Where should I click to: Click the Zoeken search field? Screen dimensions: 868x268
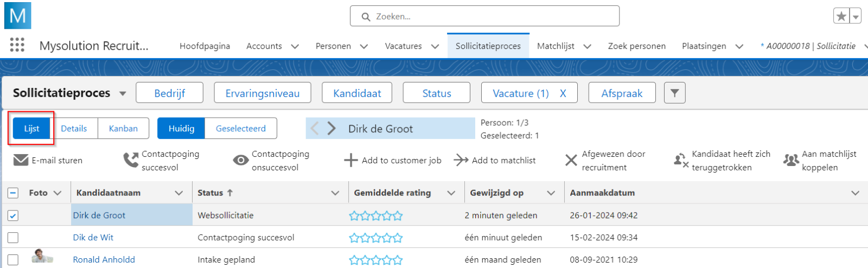click(484, 16)
